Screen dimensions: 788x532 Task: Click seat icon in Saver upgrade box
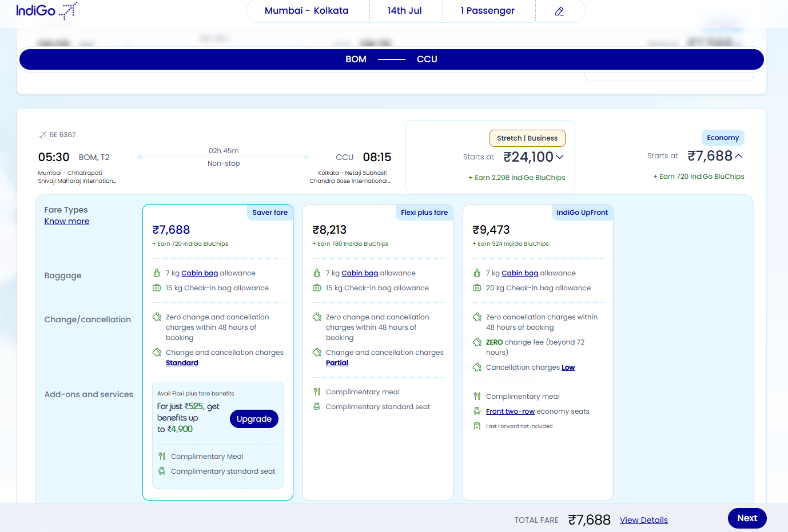click(x=162, y=471)
